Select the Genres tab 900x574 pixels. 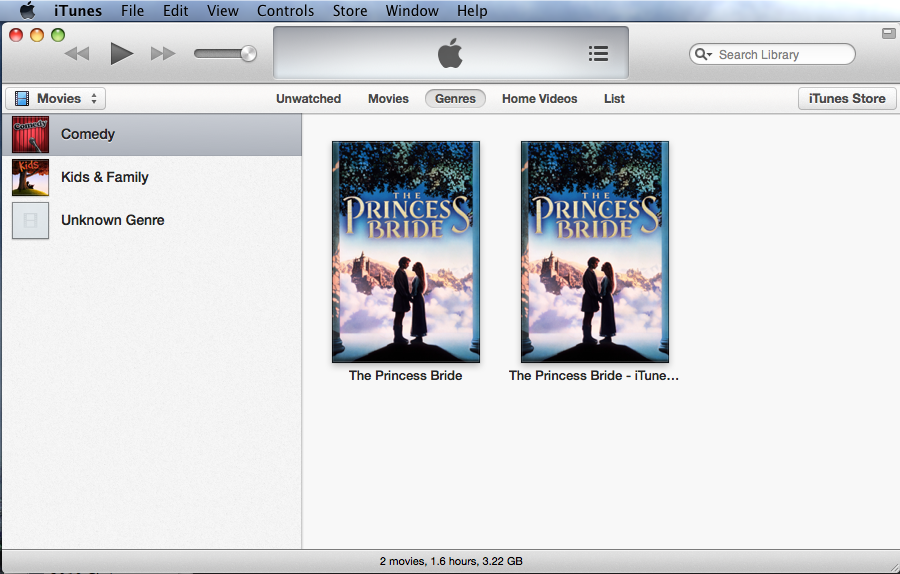click(x=455, y=99)
